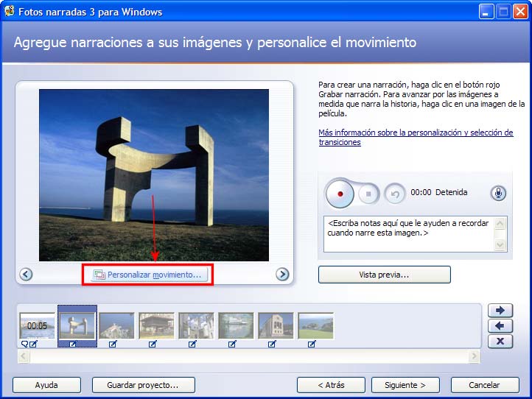532x399 pixels.
Task: Go to previous picture arrow
Action: tap(26, 274)
